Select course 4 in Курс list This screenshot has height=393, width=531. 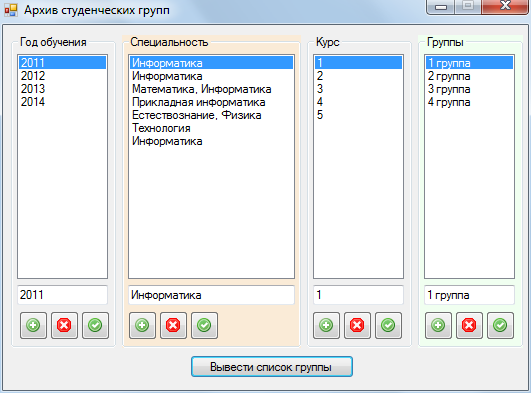[359, 102]
